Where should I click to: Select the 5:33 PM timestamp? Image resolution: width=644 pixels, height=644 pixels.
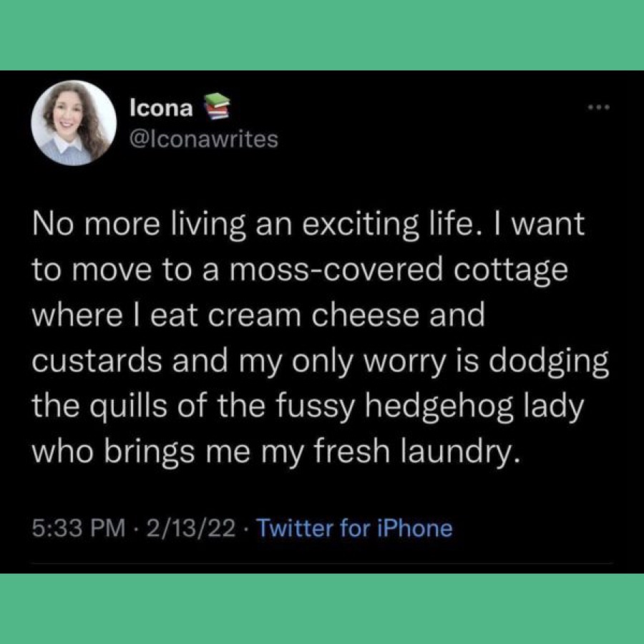tap(79, 528)
